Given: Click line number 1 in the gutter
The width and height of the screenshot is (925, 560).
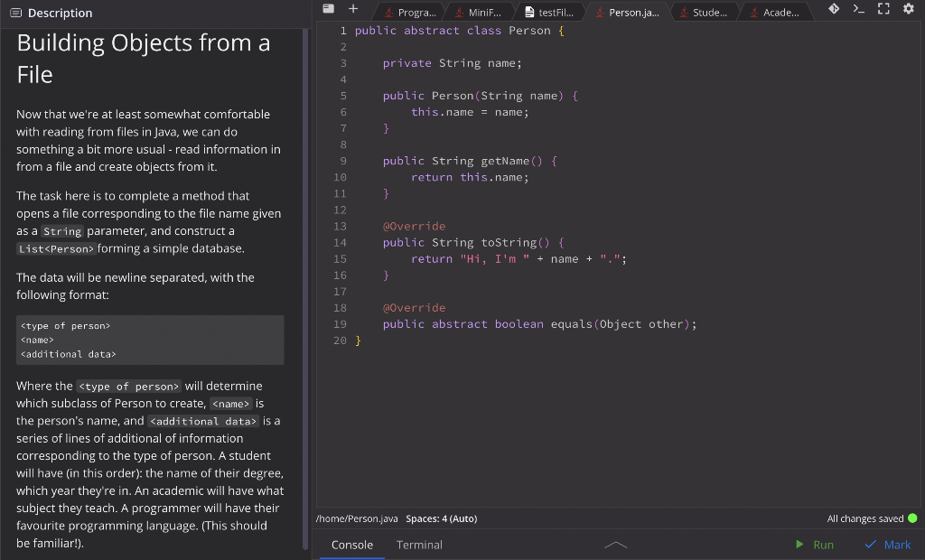Looking at the screenshot, I should (x=343, y=31).
